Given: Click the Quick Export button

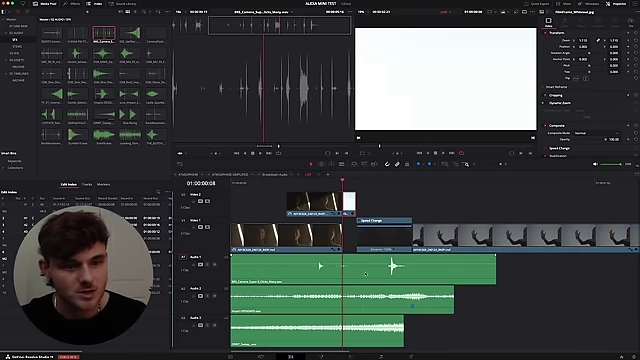Looking at the screenshot, I should pyautogui.click(x=537, y=4).
